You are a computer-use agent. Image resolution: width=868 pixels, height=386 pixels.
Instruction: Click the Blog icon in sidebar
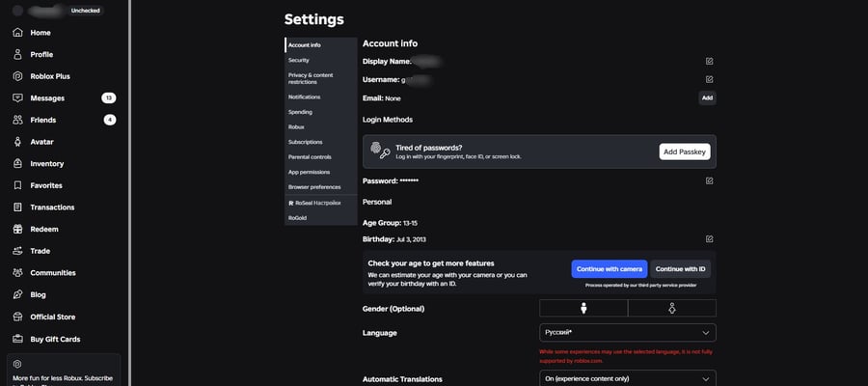(x=17, y=294)
